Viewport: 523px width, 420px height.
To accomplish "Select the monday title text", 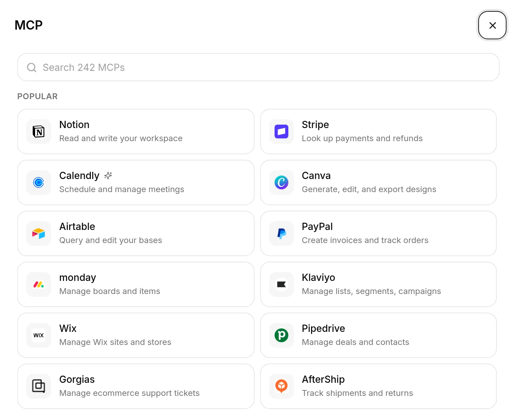I will [x=77, y=277].
